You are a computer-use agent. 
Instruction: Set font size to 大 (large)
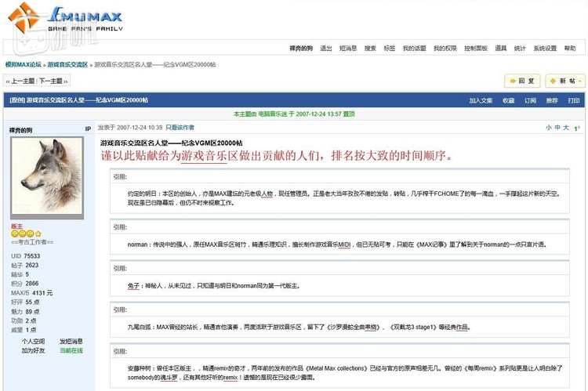point(564,128)
